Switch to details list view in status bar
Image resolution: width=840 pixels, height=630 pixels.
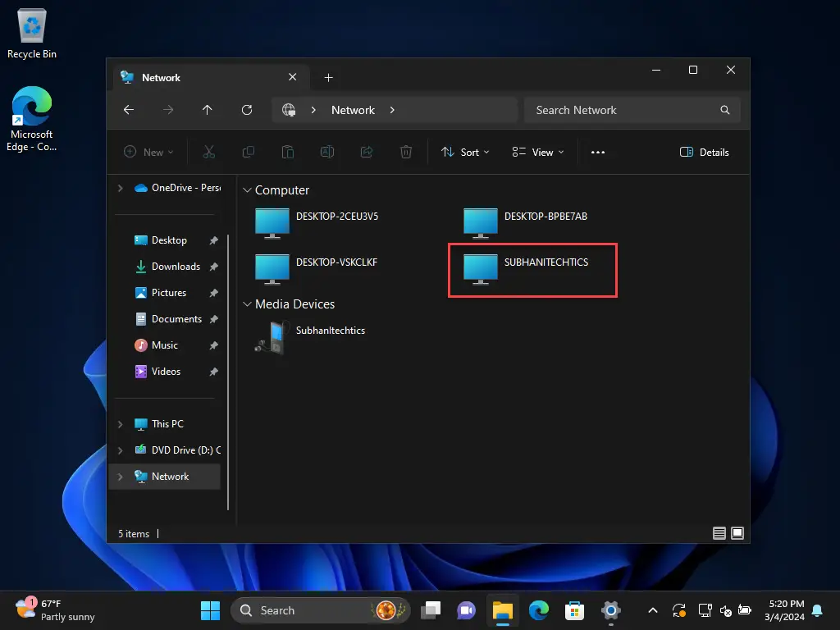[719, 533]
